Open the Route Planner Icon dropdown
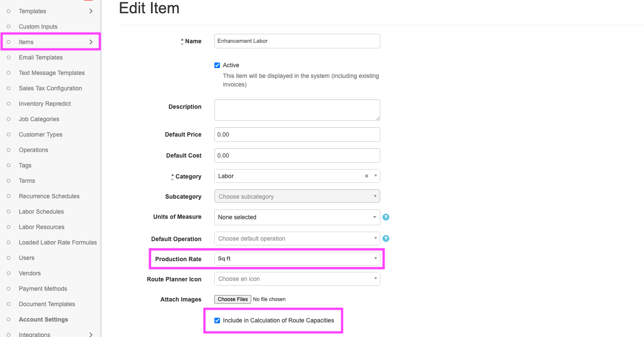 point(297,279)
